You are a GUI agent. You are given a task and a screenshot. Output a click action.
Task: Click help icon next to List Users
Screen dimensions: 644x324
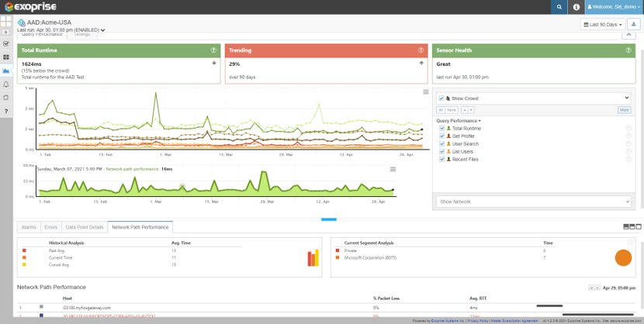(628, 151)
